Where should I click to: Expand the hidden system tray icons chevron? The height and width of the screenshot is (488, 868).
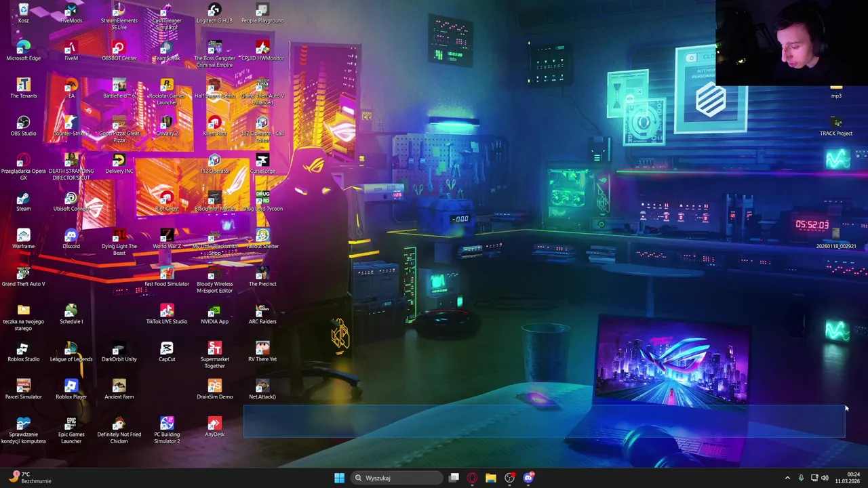(787, 478)
